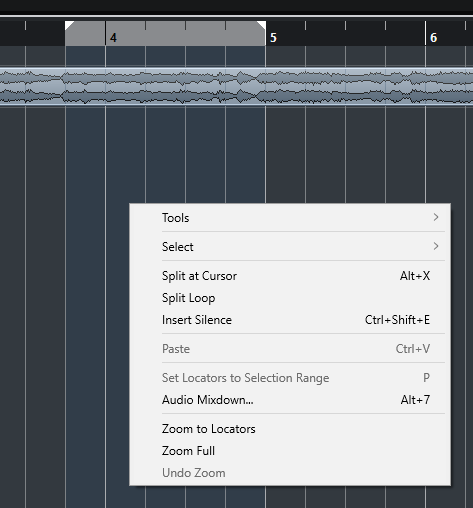Open the Select submenu
The height and width of the screenshot is (508, 473).
[x=290, y=247]
